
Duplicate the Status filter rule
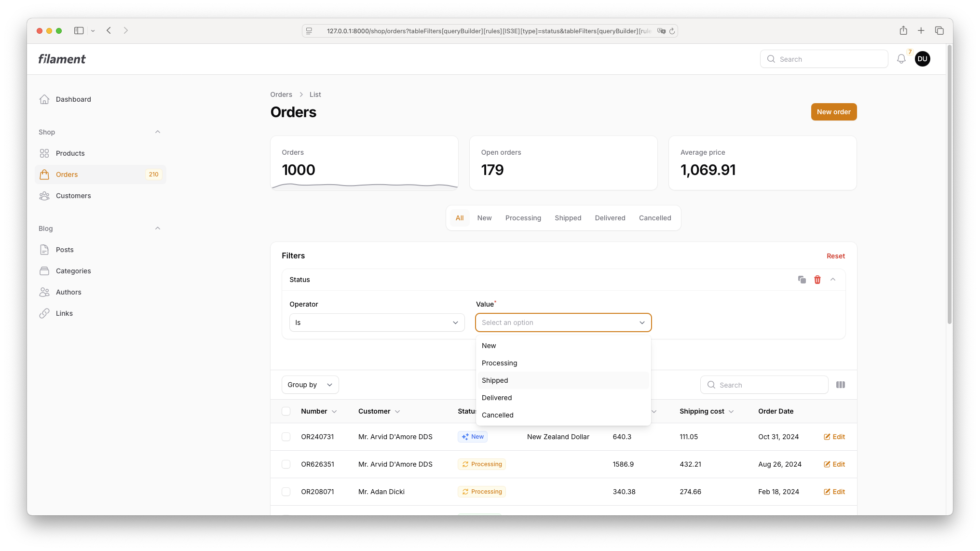point(802,280)
